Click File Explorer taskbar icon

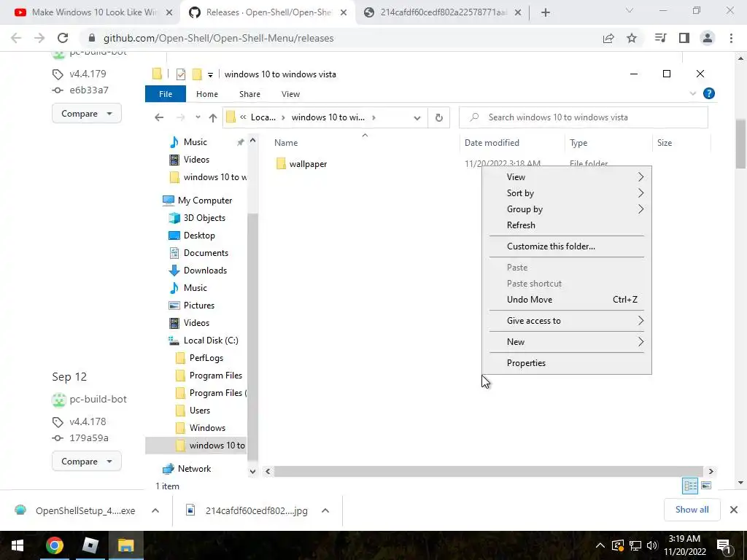coord(125,545)
